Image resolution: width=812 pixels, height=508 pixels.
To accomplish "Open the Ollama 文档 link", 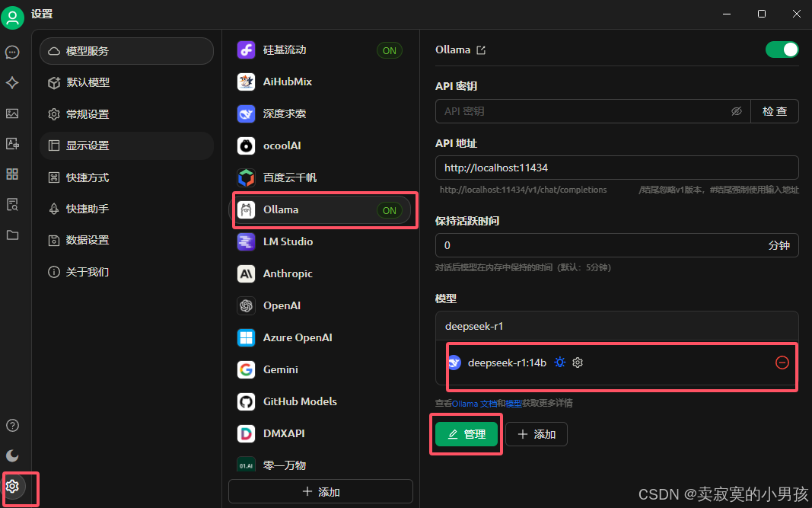I will pos(474,404).
